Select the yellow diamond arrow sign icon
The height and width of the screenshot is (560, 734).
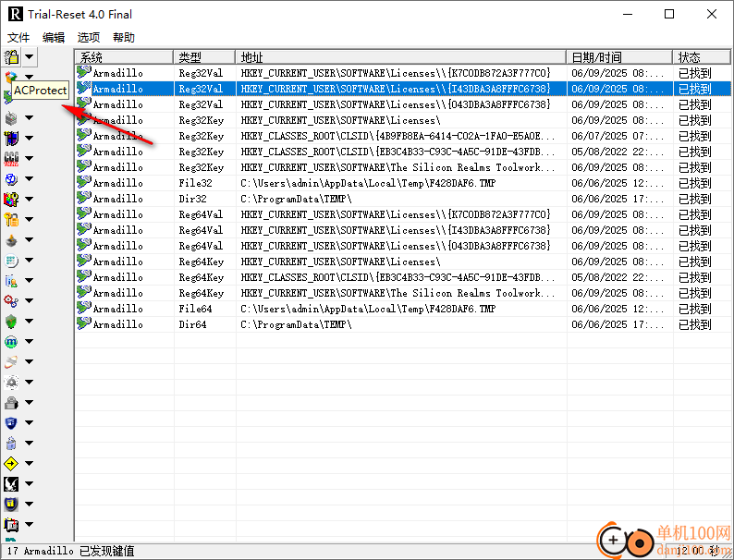pos(11,464)
